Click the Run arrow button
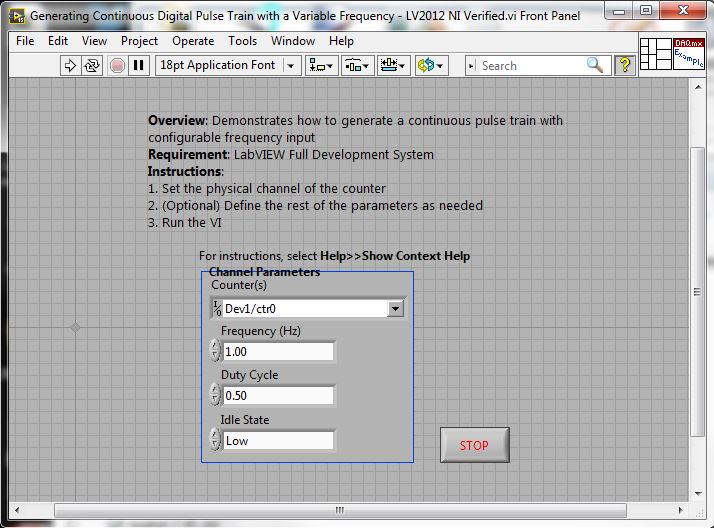The width and height of the screenshot is (714, 528). point(70,66)
